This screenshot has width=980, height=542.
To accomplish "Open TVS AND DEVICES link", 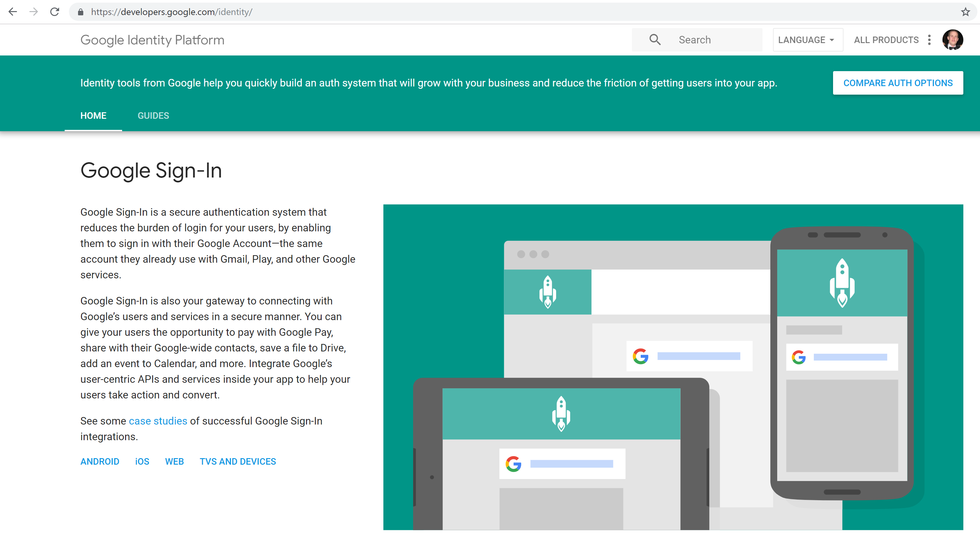I will click(x=238, y=461).
